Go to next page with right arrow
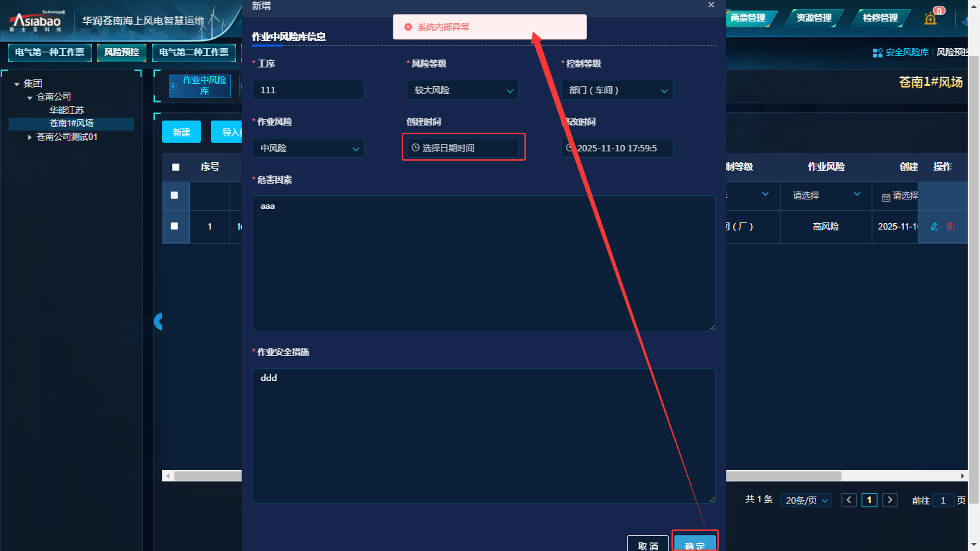The width and height of the screenshot is (980, 551). (x=890, y=500)
